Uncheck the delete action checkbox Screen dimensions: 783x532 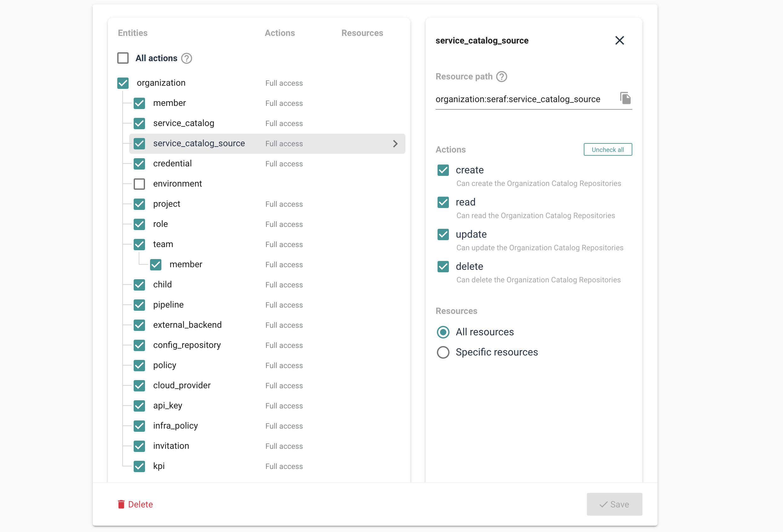click(443, 267)
